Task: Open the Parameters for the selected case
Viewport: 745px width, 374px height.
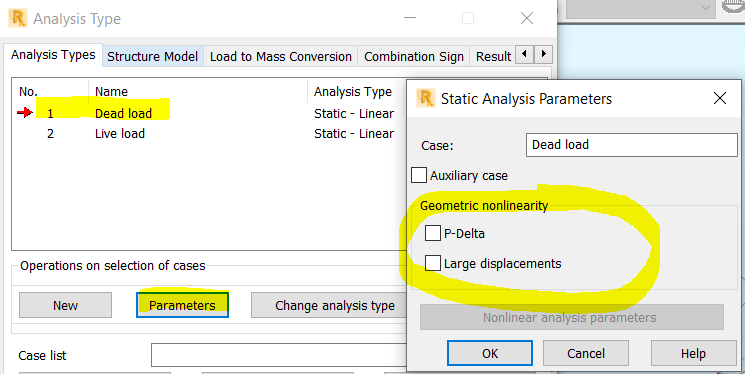Action: (182, 305)
